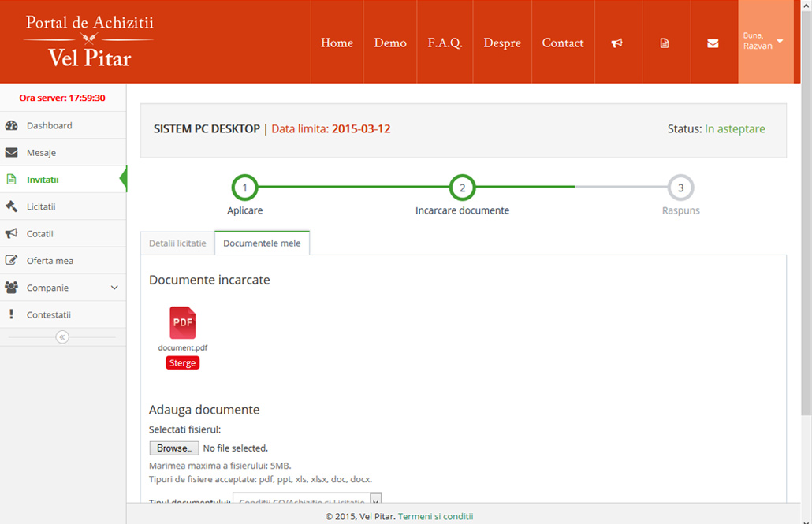Image resolution: width=812 pixels, height=524 pixels.
Task: Click step 2 Incarcare documente circle
Action: coord(463,188)
